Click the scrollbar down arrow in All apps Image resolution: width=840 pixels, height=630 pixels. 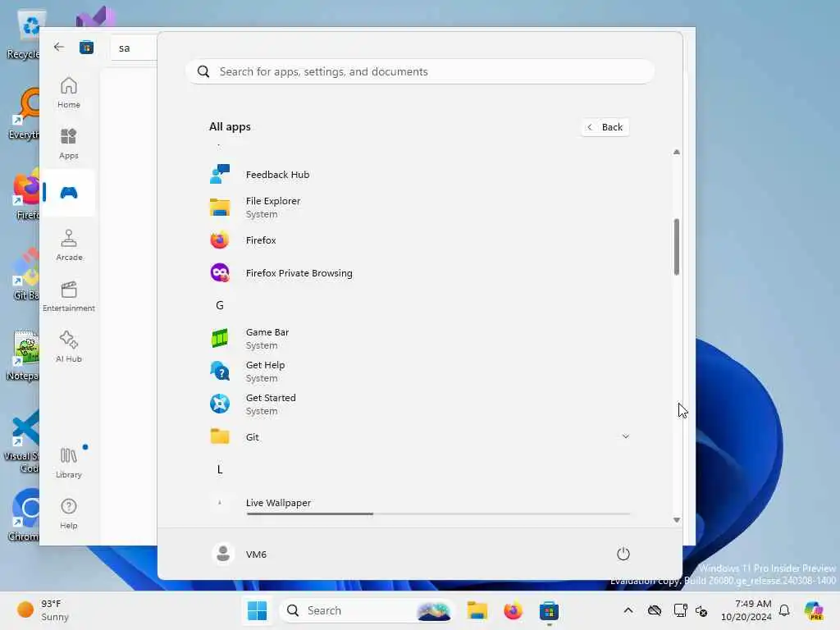(x=677, y=519)
